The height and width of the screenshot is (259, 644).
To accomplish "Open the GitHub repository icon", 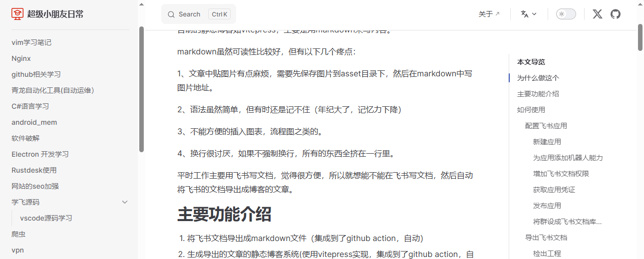I will (616, 14).
